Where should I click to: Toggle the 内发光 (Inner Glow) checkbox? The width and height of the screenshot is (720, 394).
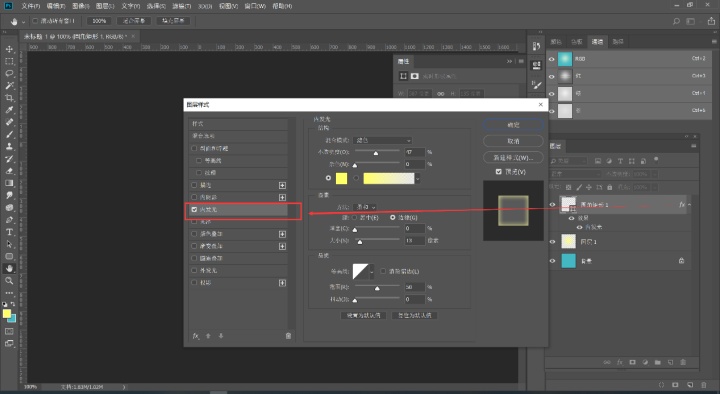pyautogui.click(x=194, y=209)
